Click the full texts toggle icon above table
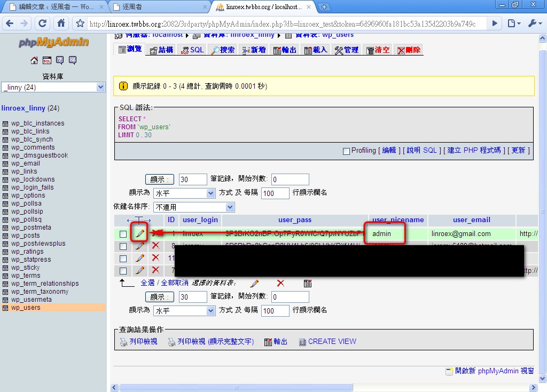 tap(139, 220)
